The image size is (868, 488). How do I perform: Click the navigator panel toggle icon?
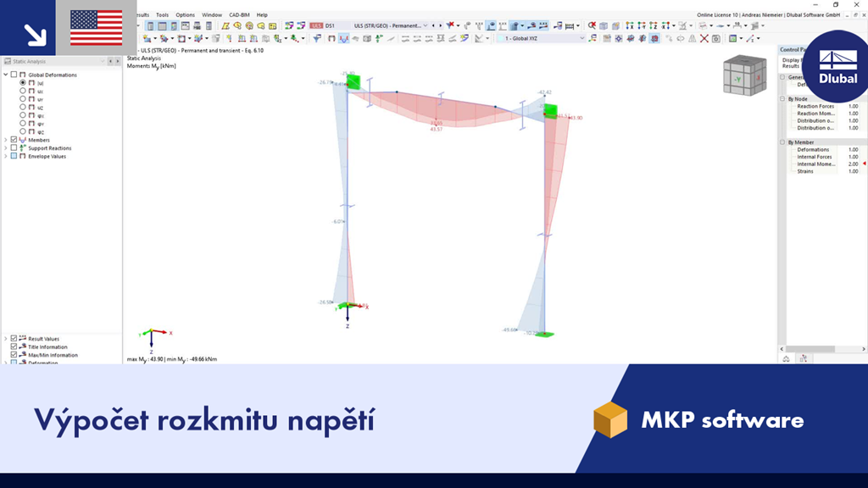coord(150,25)
